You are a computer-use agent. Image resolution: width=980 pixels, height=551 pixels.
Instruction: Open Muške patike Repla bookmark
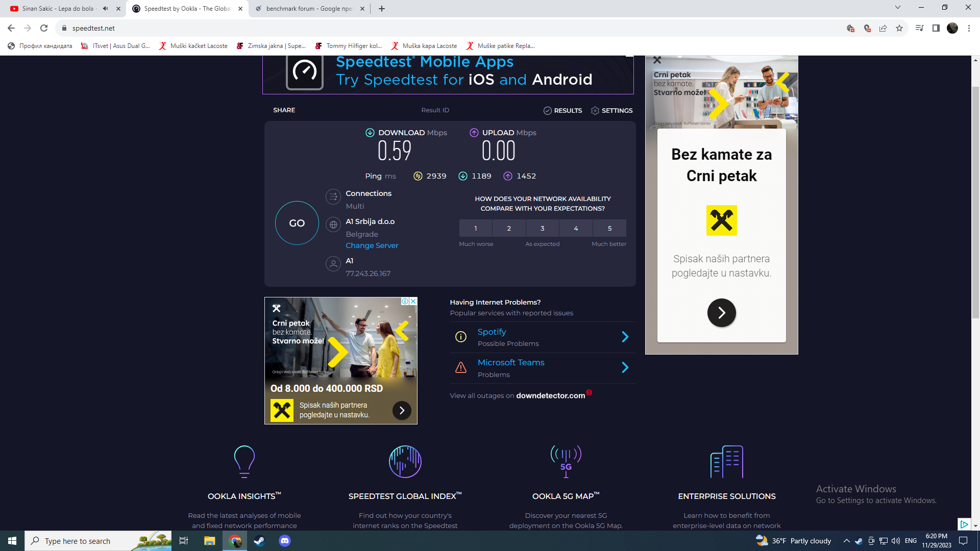[x=500, y=46]
